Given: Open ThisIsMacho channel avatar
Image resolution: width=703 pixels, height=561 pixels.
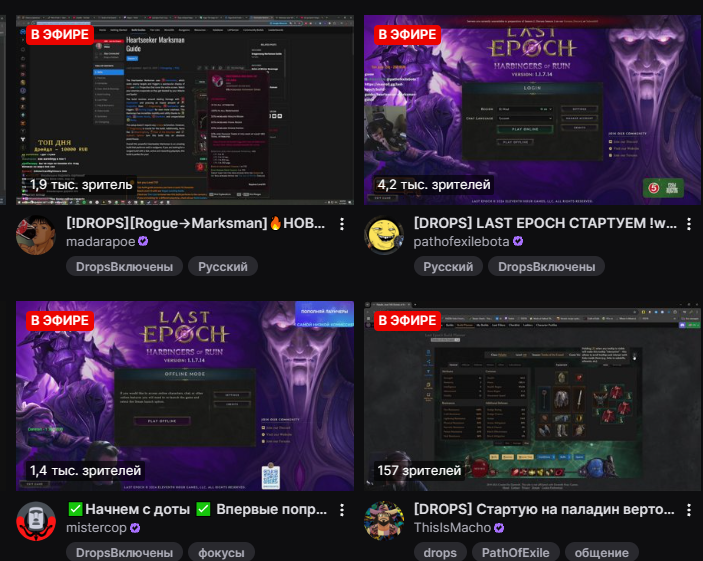Looking at the screenshot, I should coord(384,521).
